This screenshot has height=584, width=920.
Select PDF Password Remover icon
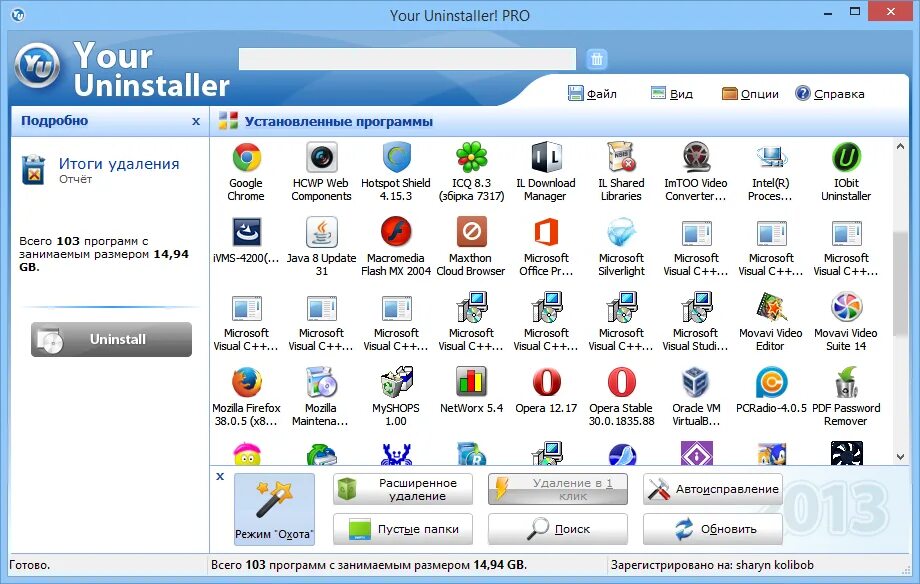[x=846, y=383]
